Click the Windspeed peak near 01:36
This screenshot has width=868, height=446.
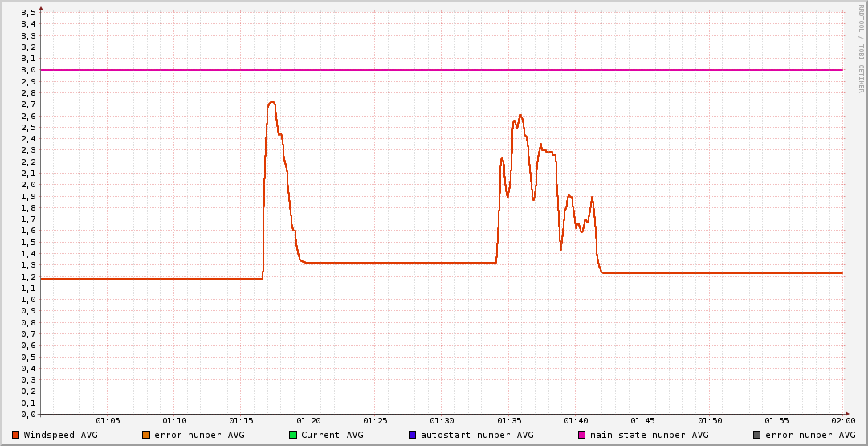[x=520, y=115]
